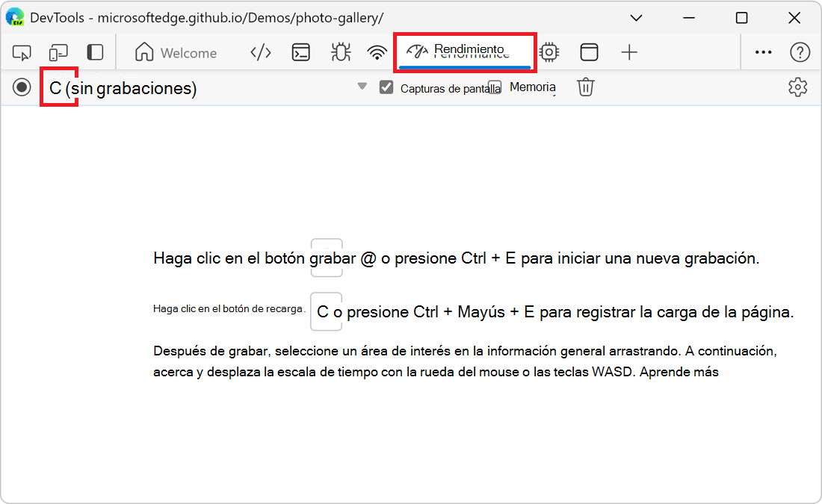Select the Inspect element tool
Viewport: 822px width, 504px height.
(x=22, y=52)
